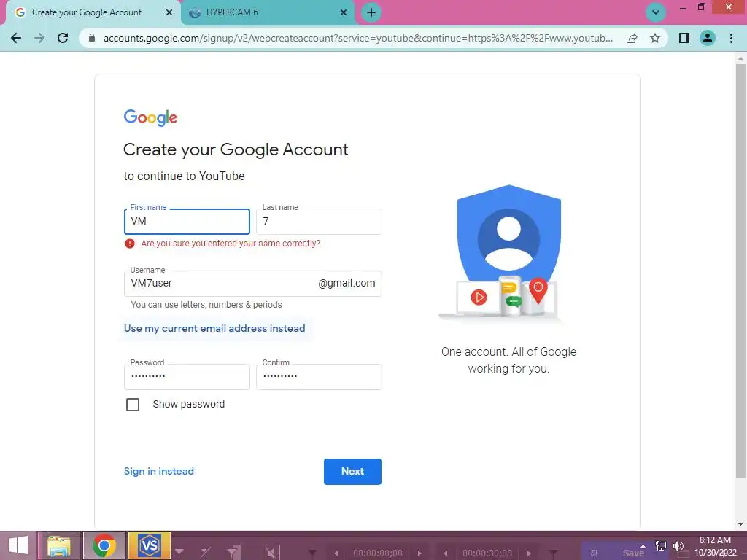Open a new tab with the plus button

click(371, 12)
